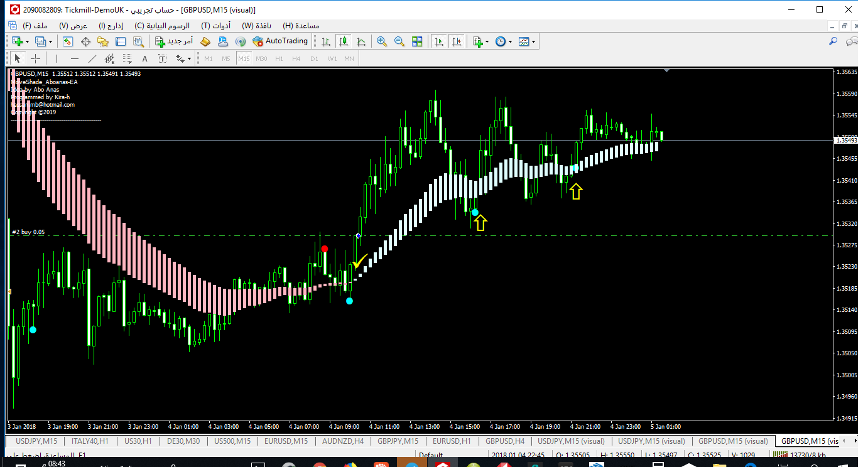Screen dimensions: 868x467
Task: Select the M15 timeframe button
Action: (x=244, y=58)
